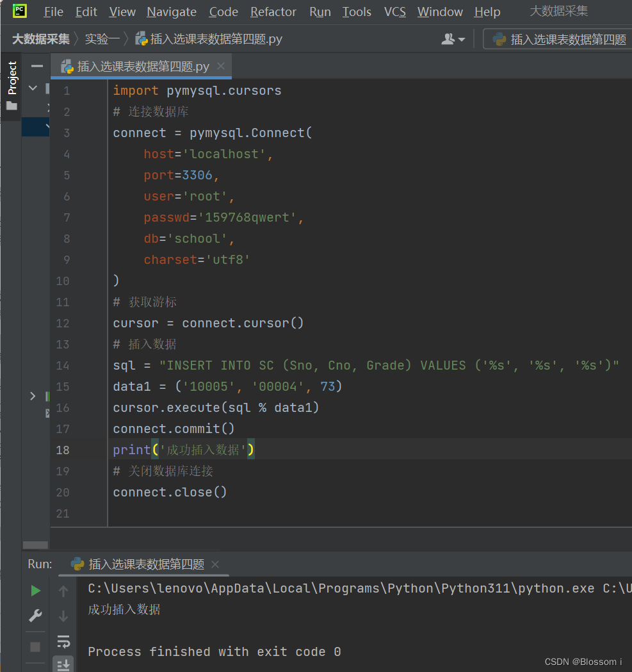Click the Up the stack trace arrow
The width and height of the screenshot is (632, 672).
click(63, 591)
